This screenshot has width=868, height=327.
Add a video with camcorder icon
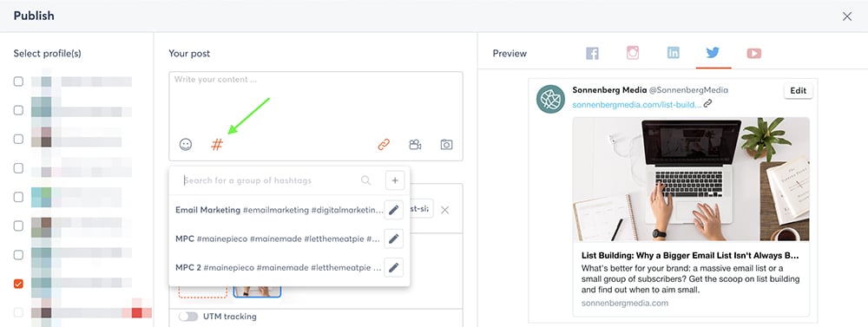(x=415, y=144)
